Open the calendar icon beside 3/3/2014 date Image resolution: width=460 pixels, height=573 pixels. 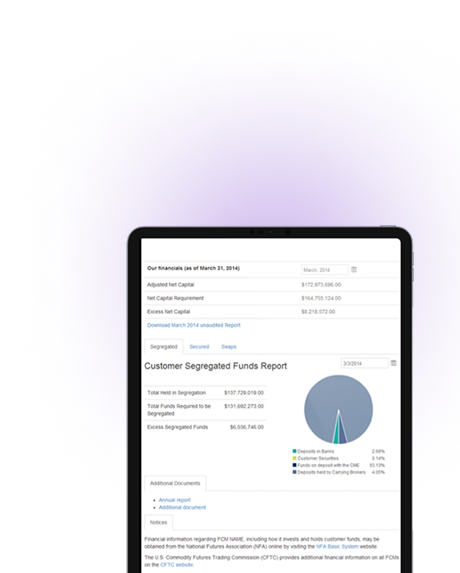click(x=394, y=363)
